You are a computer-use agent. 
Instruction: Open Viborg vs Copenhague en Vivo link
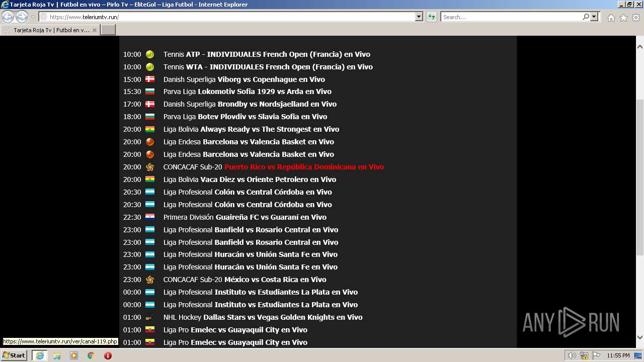click(244, 79)
